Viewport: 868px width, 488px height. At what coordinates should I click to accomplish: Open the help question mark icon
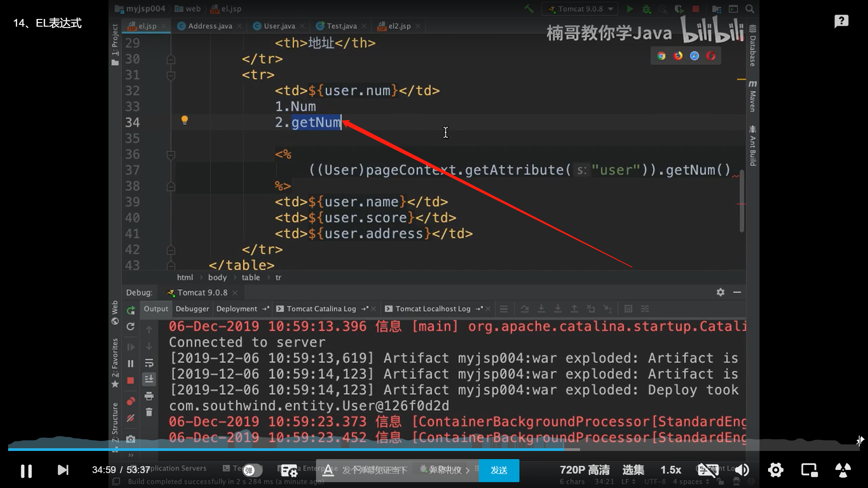click(x=841, y=21)
